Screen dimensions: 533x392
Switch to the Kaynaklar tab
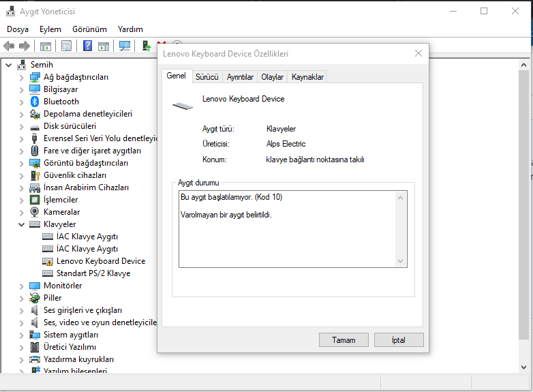pyautogui.click(x=307, y=77)
